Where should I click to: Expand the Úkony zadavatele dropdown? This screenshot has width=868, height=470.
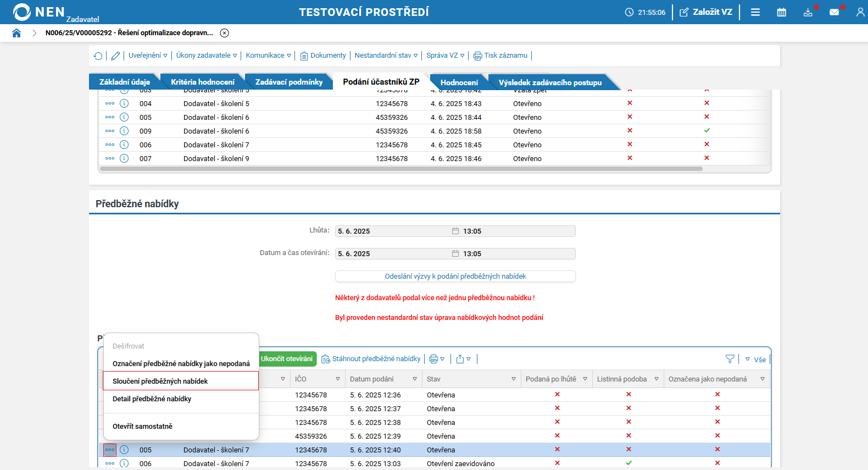pyautogui.click(x=207, y=56)
